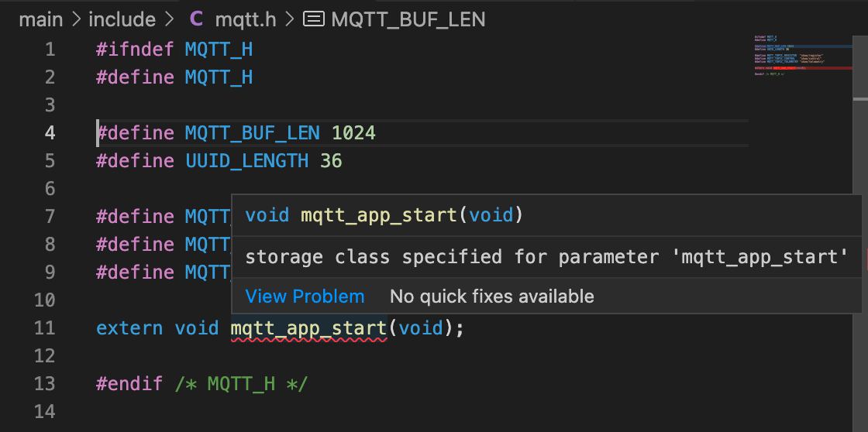Click View Problem in the hover popup

305,297
